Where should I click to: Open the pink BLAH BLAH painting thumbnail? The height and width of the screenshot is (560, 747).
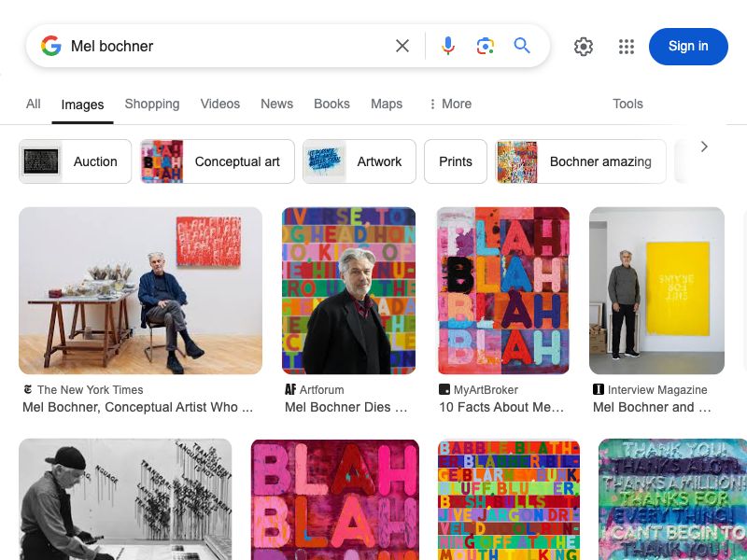point(335,499)
